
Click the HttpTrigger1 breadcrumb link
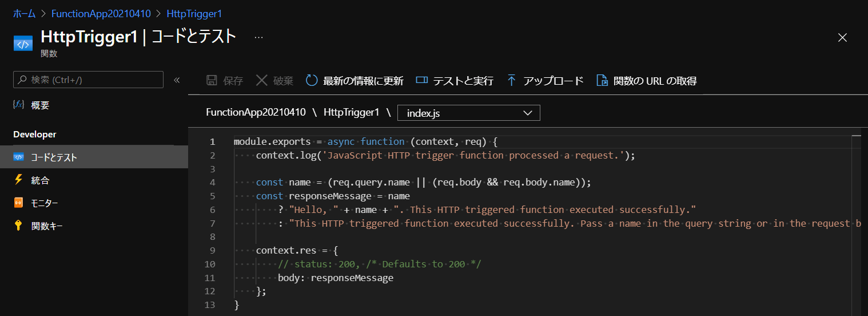(x=194, y=13)
